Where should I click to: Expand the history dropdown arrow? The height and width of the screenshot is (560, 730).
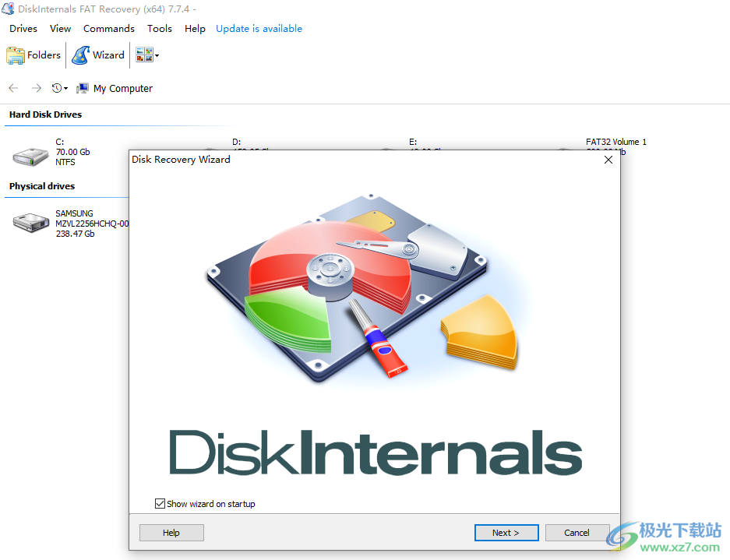[x=65, y=89]
